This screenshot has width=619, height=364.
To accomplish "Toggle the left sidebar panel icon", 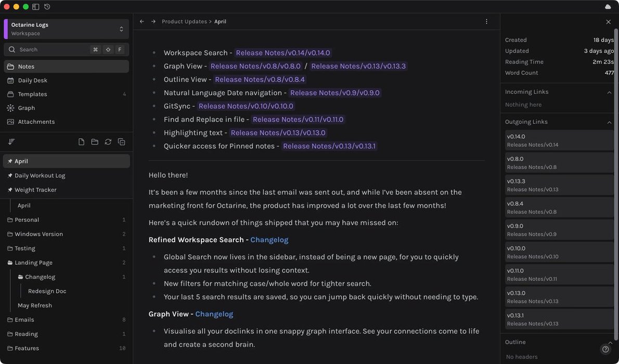I will pos(35,7).
